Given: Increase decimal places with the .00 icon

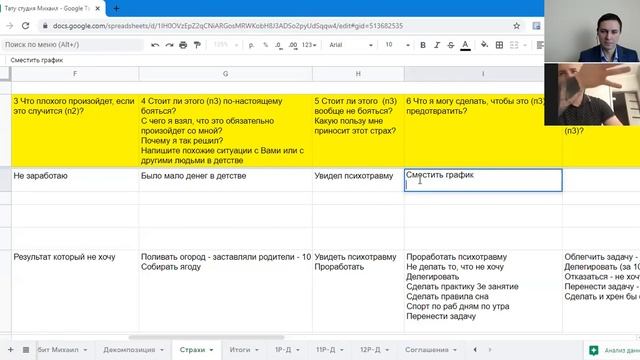Looking at the screenshot, I should tap(293, 45).
